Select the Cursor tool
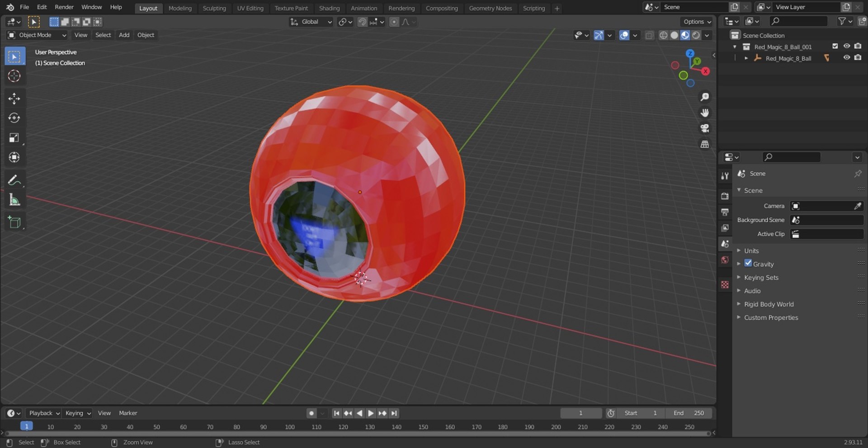This screenshot has height=448, width=868. click(14, 76)
